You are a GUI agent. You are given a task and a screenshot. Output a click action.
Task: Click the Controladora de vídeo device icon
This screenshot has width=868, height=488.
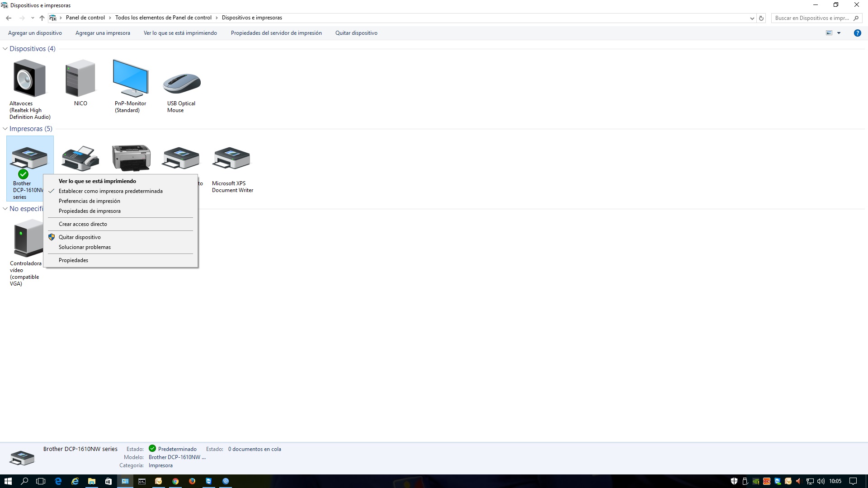(x=27, y=238)
